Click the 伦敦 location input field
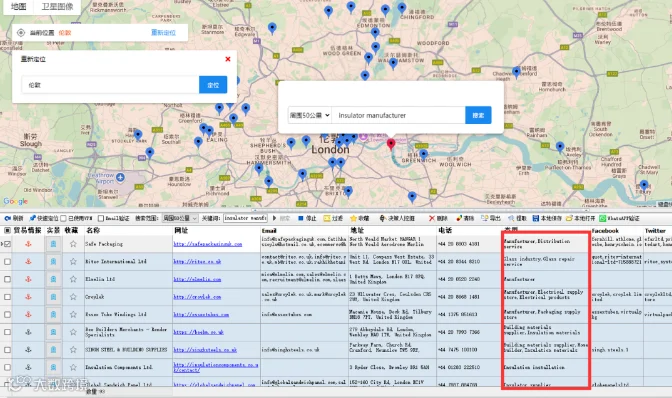 111,85
